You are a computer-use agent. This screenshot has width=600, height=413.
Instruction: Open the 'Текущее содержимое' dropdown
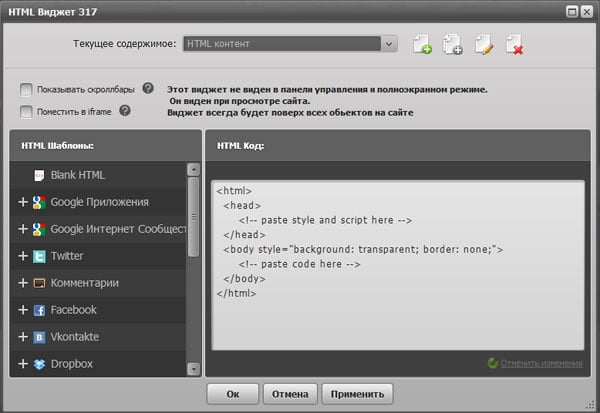coord(389,44)
